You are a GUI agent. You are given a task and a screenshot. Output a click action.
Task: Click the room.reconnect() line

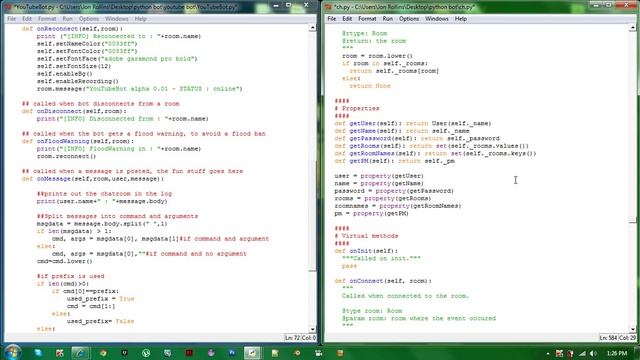67,156
